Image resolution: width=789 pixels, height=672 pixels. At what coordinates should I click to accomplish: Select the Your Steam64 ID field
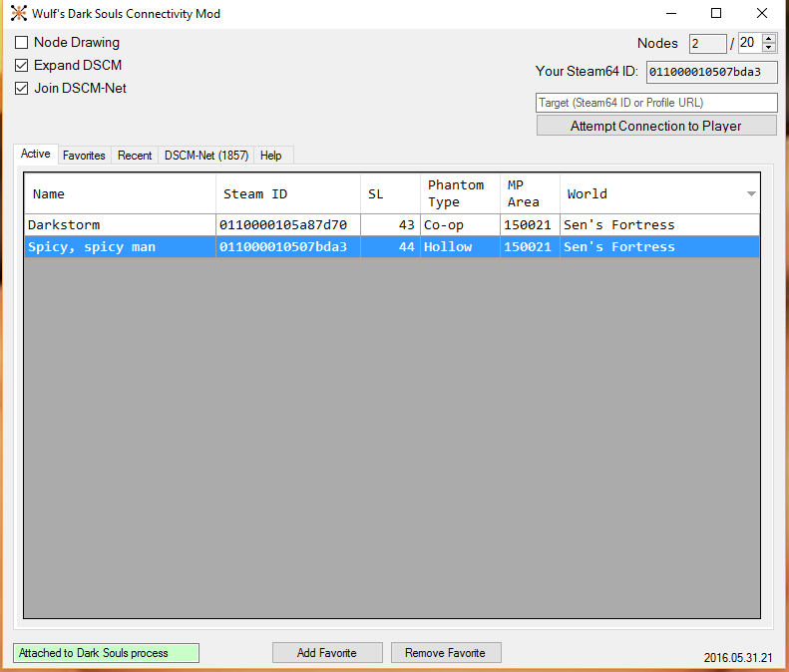(x=711, y=72)
